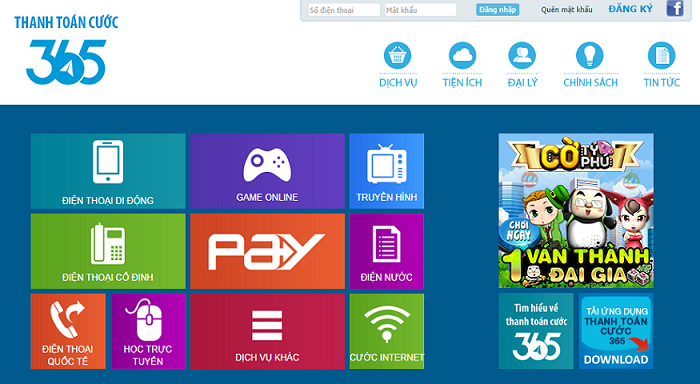This screenshot has width=700, height=384.
Task: Open the Đại Lý user icon
Action: click(522, 56)
